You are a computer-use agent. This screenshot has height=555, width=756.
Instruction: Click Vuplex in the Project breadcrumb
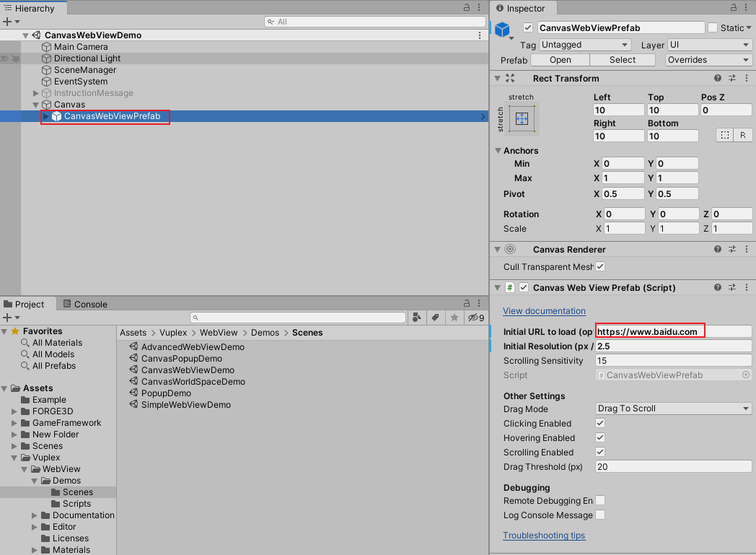(x=173, y=332)
